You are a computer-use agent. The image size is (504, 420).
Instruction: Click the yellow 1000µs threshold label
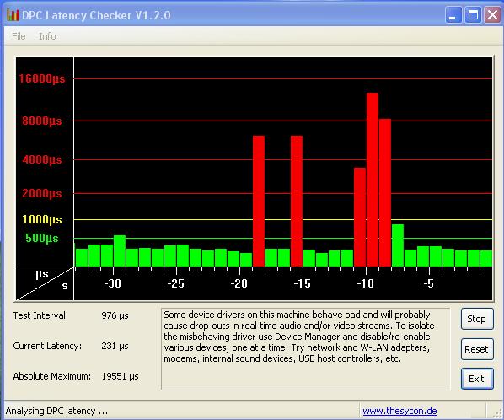[42, 219]
